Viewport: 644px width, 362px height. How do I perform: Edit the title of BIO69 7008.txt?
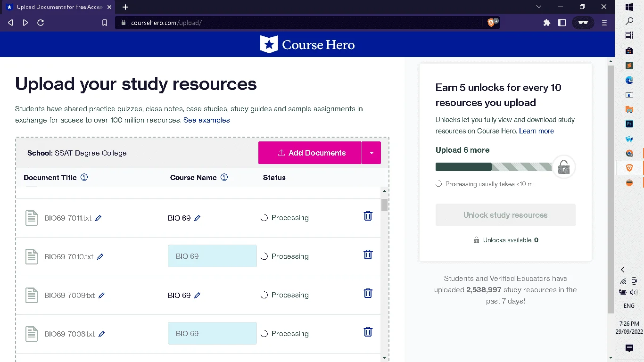pyautogui.click(x=101, y=334)
